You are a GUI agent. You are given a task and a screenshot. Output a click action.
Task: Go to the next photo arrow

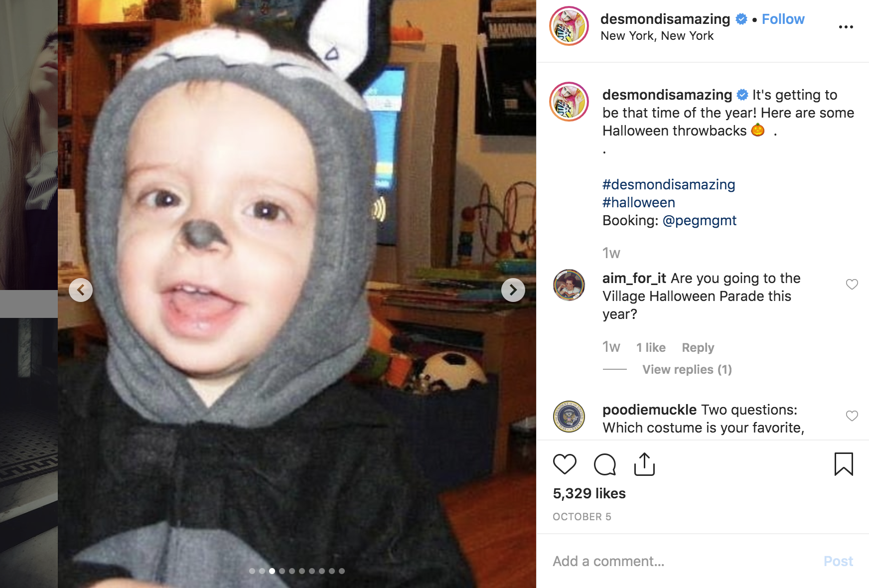pos(513,290)
